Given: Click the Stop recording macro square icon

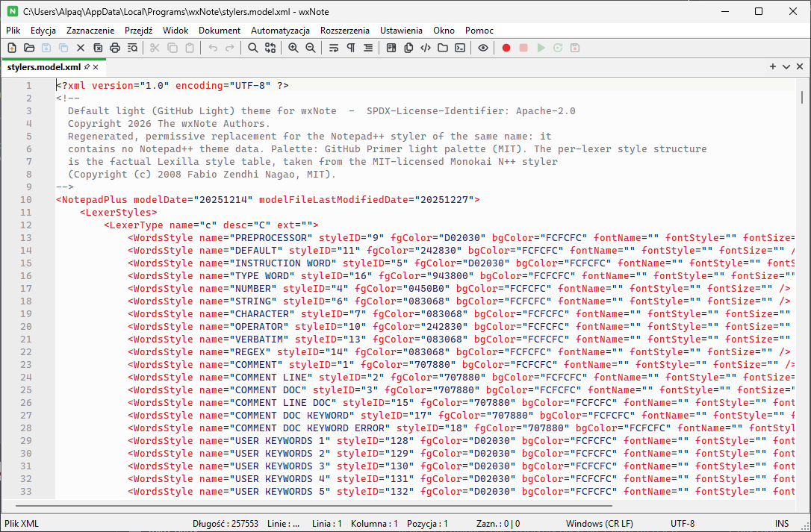Looking at the screenshot, I should 523,48.
